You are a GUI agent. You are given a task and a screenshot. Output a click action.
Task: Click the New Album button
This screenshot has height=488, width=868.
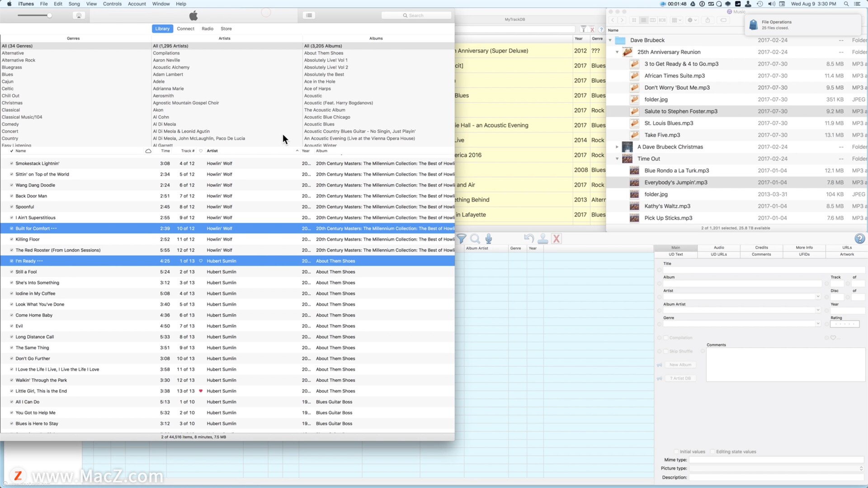[x=680, y=365]
